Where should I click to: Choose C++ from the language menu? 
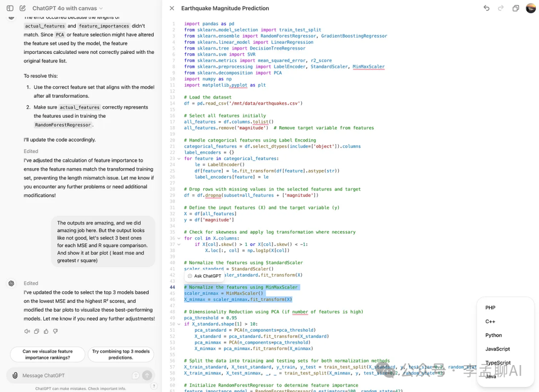tap(490, 322)
